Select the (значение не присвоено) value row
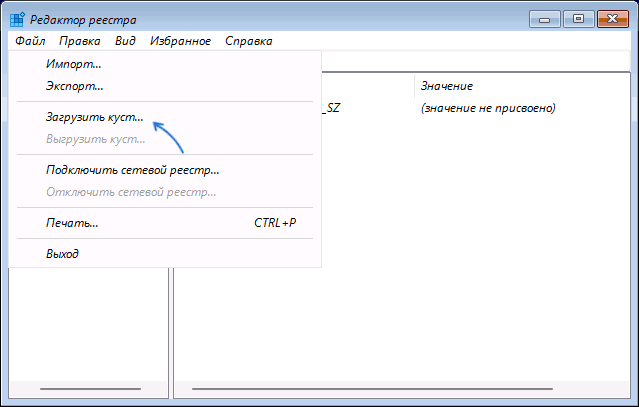Image resolution: width=639 pixels, height=407 pixels. [487, 107]
